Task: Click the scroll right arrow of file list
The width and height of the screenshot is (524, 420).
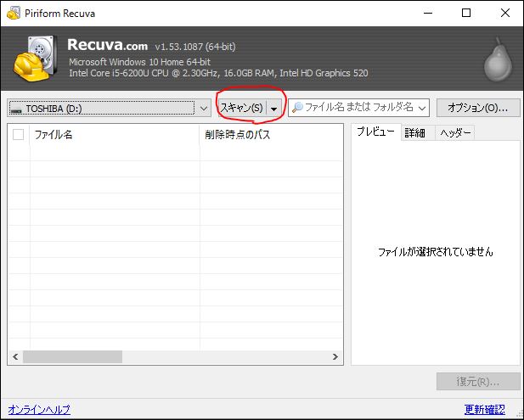Action: click(335, 357)
